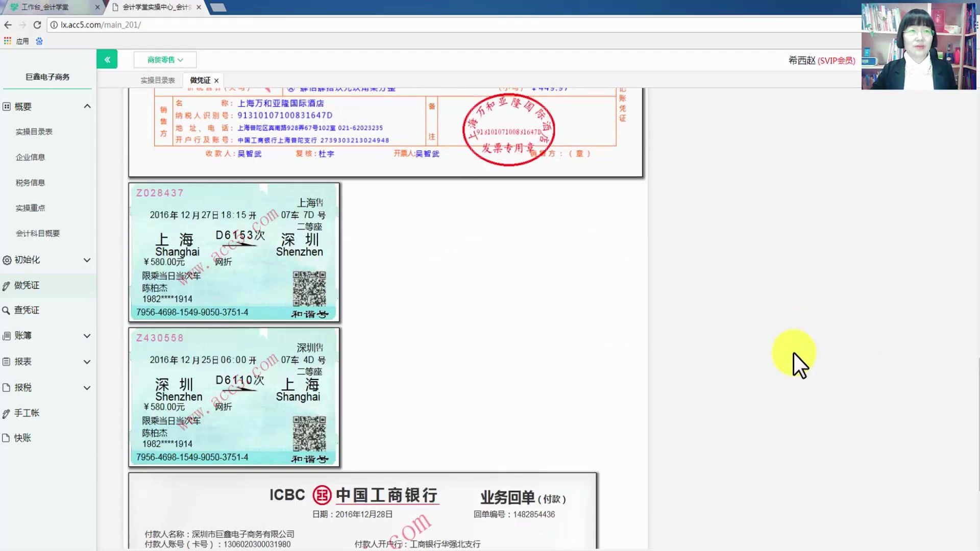Click the 概要 grid icon in sidebar
This screenshot has height=551, width=980.
(x=7, y=106)
